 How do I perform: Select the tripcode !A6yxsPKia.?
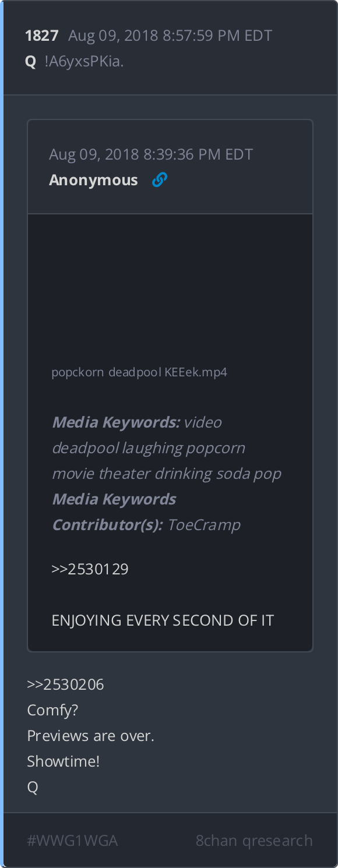pos(84,61)
